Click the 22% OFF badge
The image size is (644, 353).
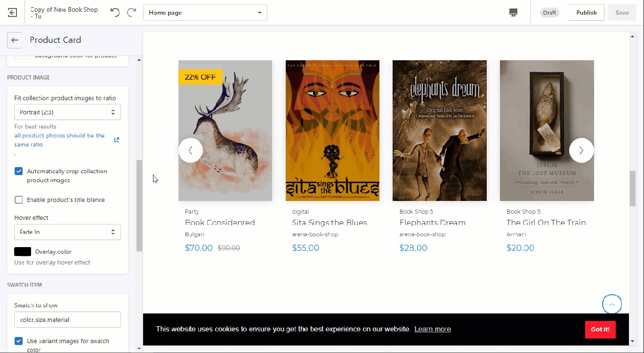tap(200, 77)
